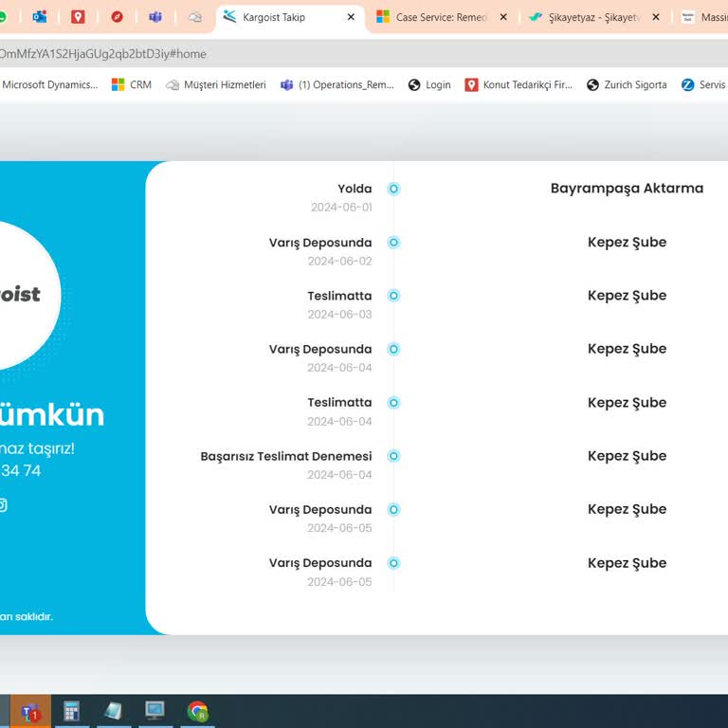Click the Başarısız Teslimat Denemesi marker
Image resolution: width=728 pixels, height=728 pixels.
[393, 456]
